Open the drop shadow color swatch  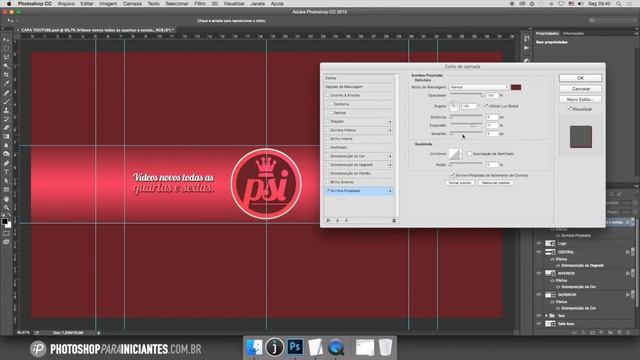click(x=516, y=87)
